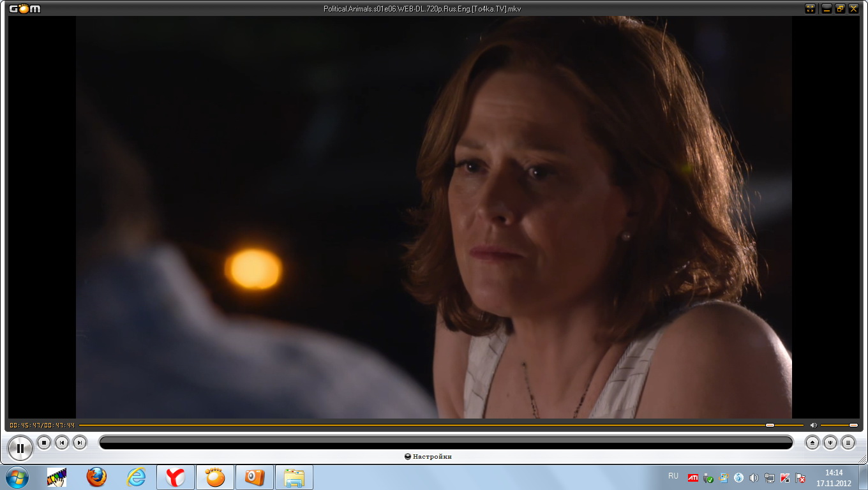Mute sound via the speaker icon

pos(813,425)
